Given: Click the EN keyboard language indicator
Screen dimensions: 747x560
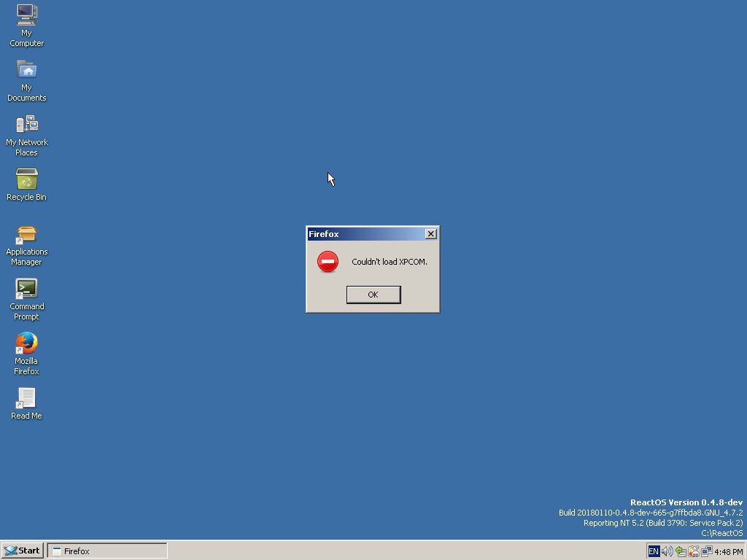Looking at the screenshot, I should coord(654,551).
